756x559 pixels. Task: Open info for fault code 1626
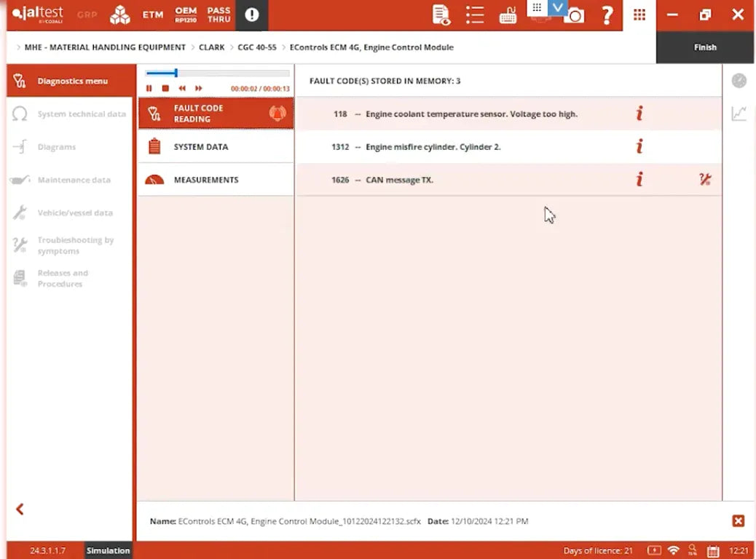tap(639, 180)
